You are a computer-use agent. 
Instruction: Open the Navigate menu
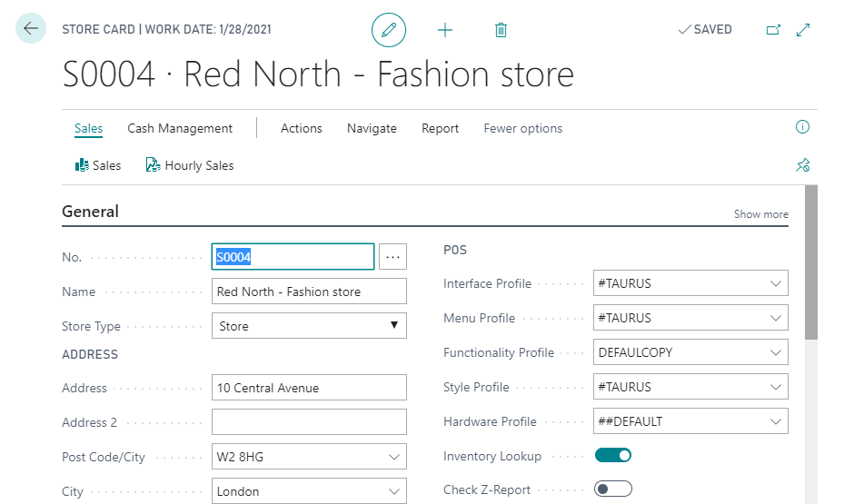pyautogui.click(x=372, y=128)
